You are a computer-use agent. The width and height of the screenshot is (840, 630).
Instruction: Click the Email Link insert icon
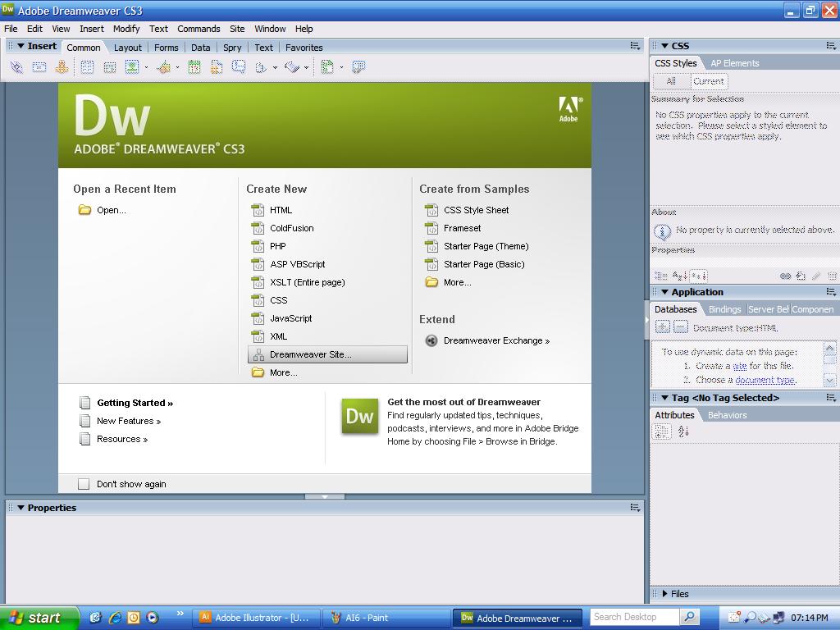tap(39, 67)
